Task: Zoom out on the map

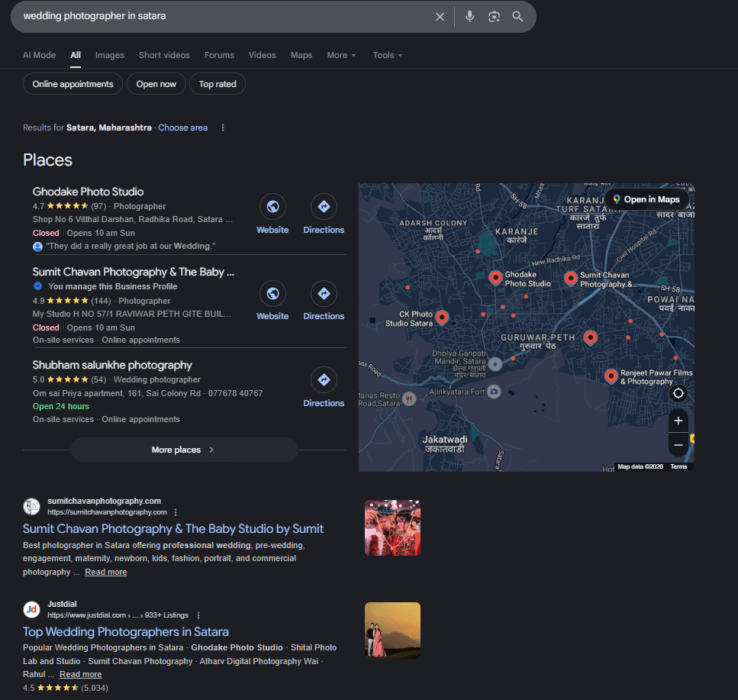Action: click(x=678, y=445)
